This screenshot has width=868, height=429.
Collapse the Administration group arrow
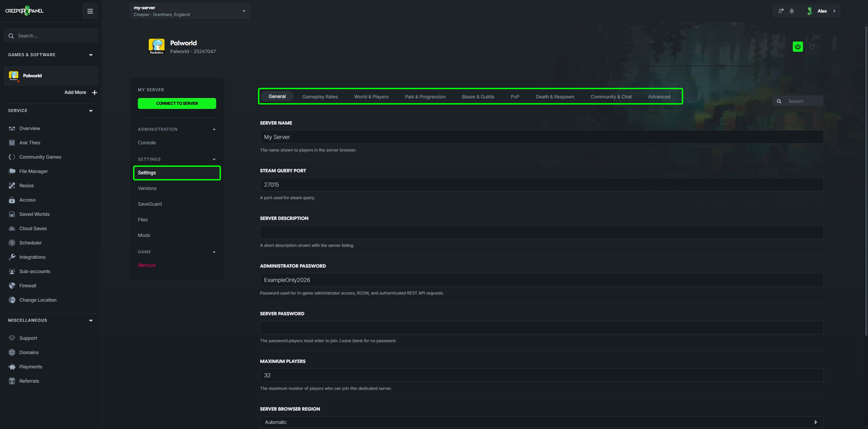point(214,130)
